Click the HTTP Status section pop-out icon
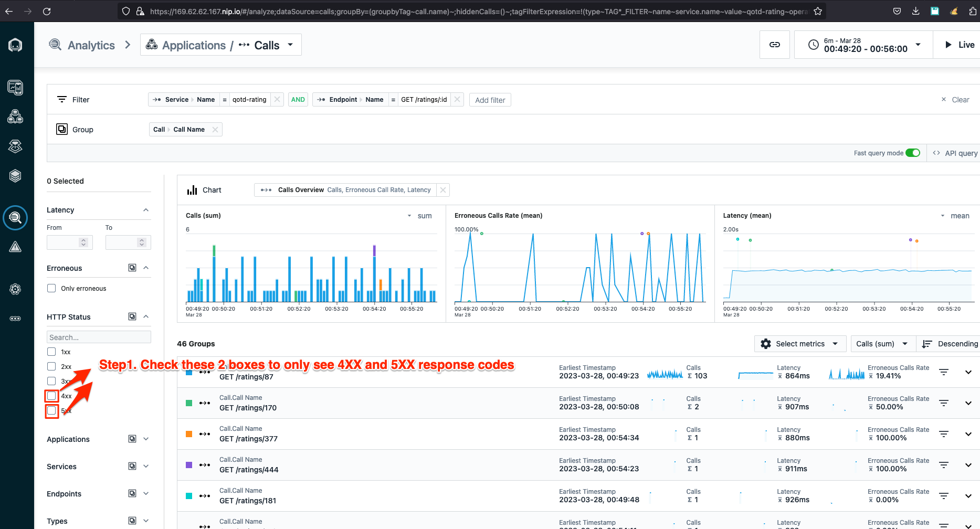This screenshot has height=529, width=980. click(132, 316)
